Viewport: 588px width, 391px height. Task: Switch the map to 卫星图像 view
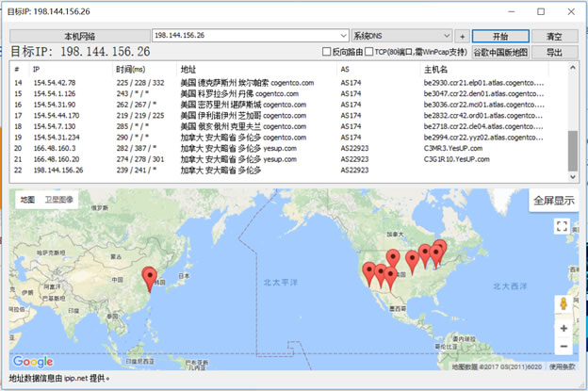58,200
